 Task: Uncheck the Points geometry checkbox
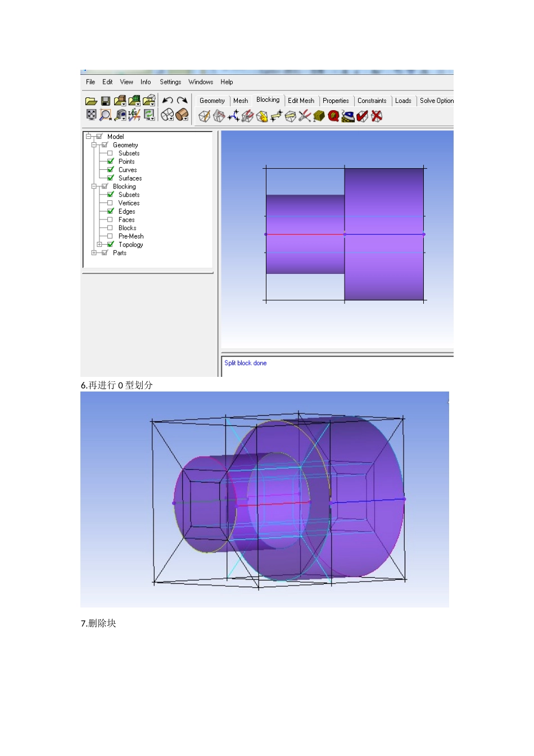point(110,161)
